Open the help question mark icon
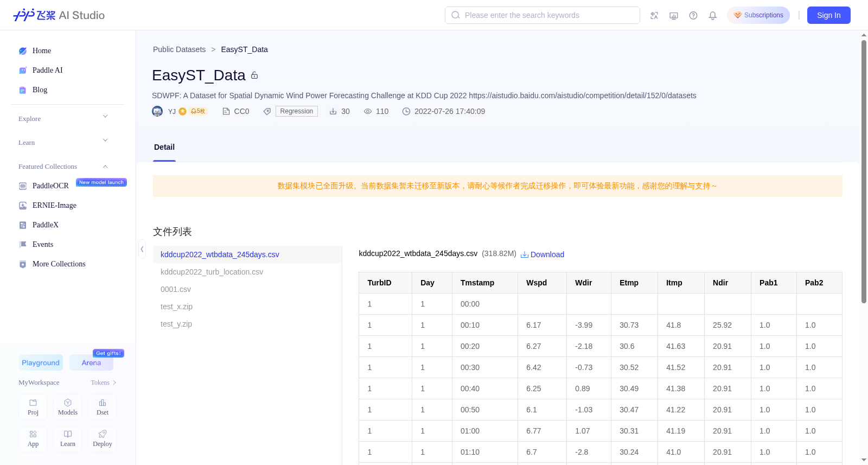This screenshot has height=465, width=868. pos(693,15)
